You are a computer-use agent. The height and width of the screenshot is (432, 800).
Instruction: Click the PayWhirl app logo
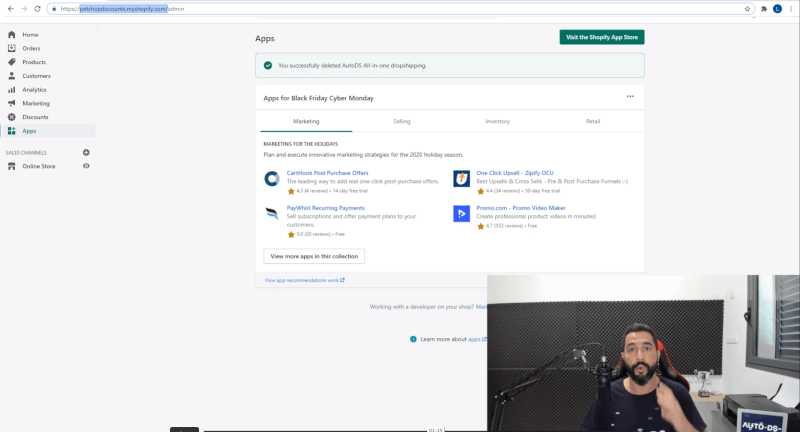(272, 213)
